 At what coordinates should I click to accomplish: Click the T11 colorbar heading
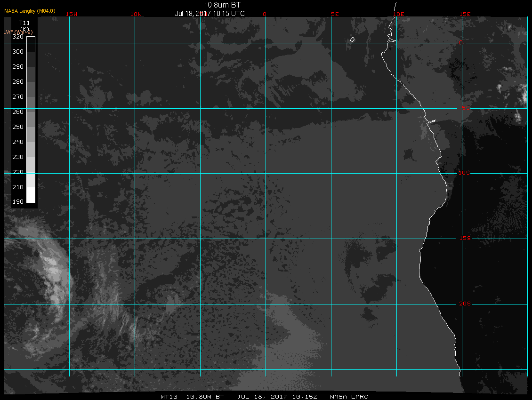pos(24,23)
